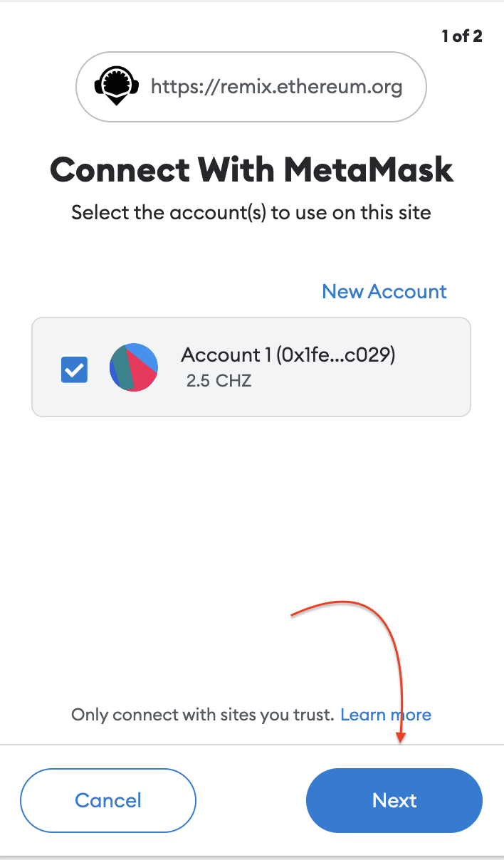This screenshot has height=860, width=504.
Task: Create a New Account via the link
Action: [384, 291]
